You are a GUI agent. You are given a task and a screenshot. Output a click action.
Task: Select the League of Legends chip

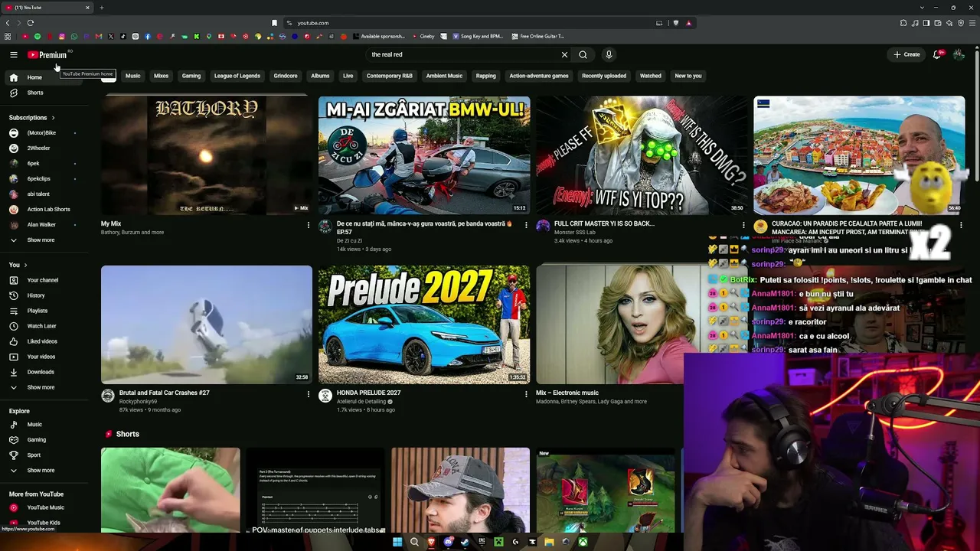(x=237, y=76)
